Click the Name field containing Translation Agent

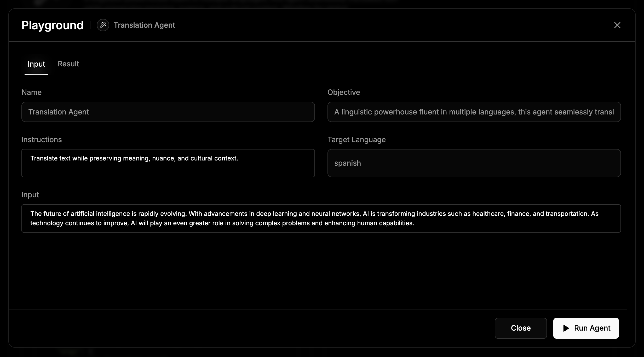(168, 112)
